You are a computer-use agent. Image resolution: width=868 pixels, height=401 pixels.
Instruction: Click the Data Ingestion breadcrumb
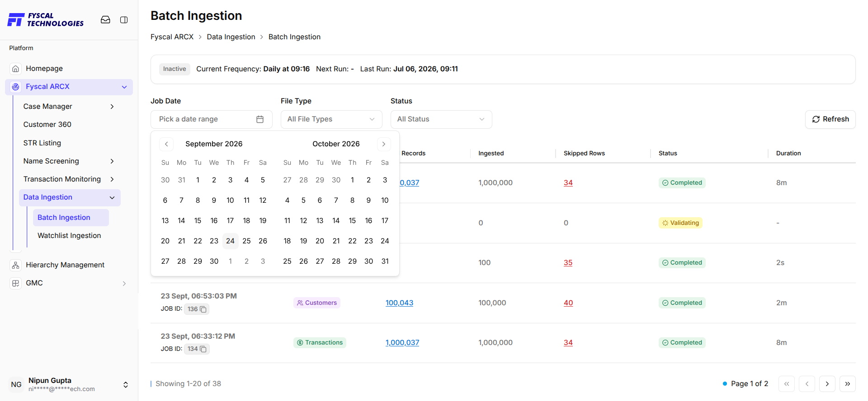click(231, 37)
